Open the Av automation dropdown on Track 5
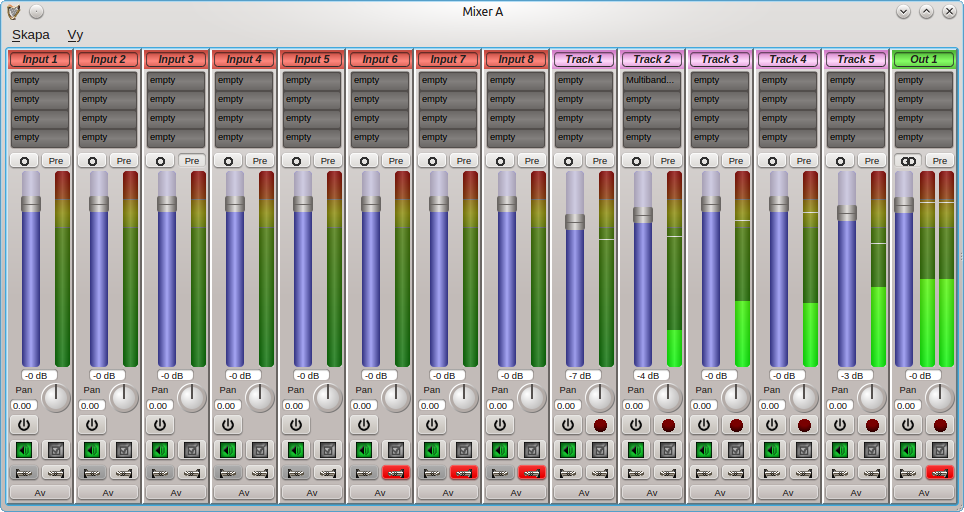 pyautogui.click(x=856, y=492)
